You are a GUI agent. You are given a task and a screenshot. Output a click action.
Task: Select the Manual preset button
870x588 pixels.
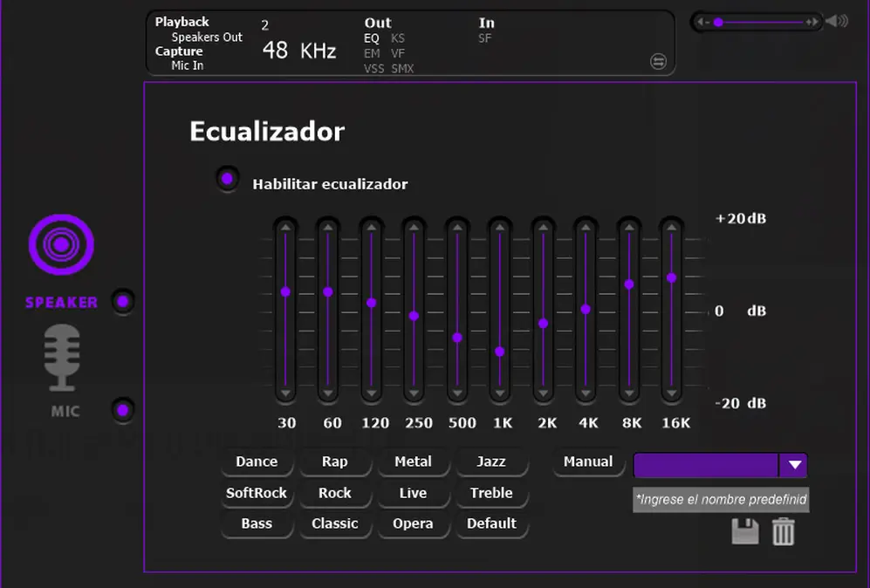point(587,462)
